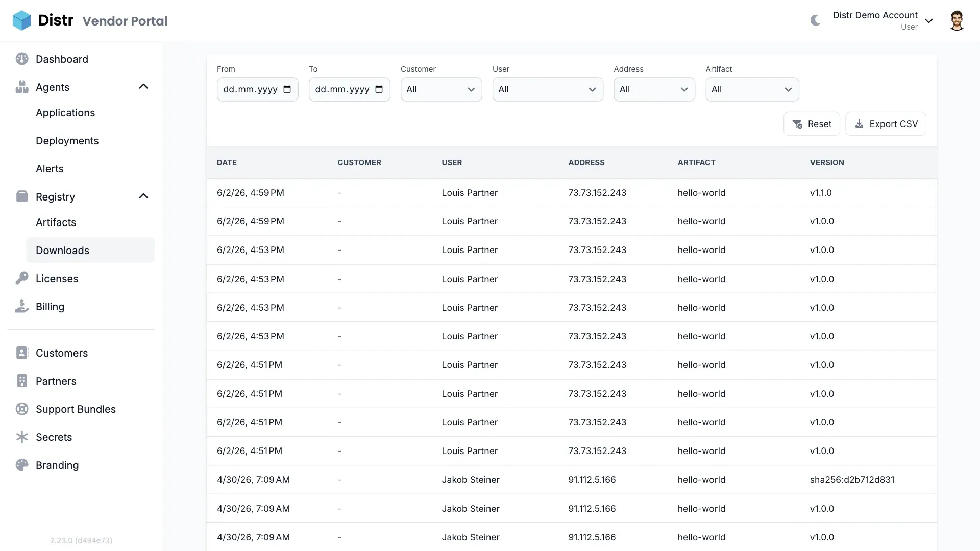Open the Address filter dropdown

click(654, 89)
